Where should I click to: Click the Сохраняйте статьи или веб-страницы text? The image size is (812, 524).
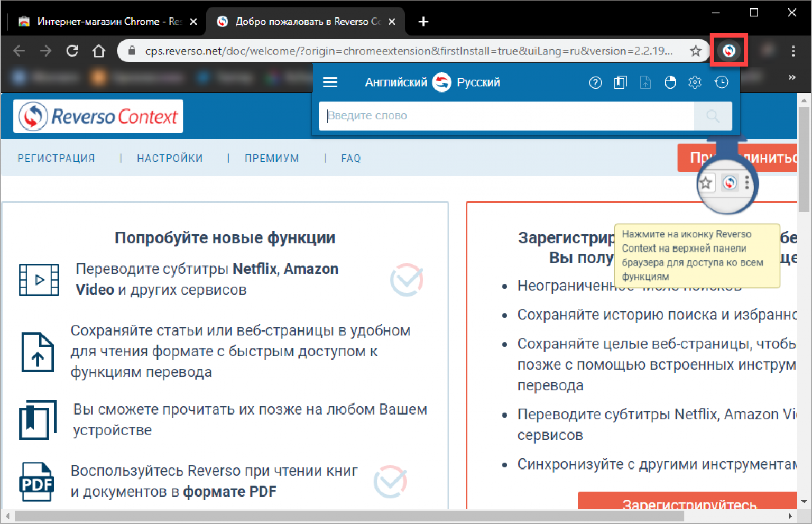coord(241,351)
